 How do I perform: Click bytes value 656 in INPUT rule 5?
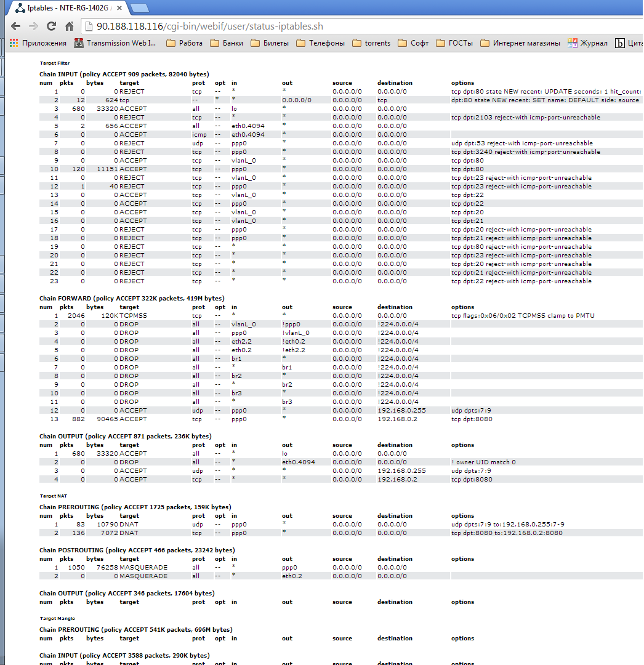point(112,126)
